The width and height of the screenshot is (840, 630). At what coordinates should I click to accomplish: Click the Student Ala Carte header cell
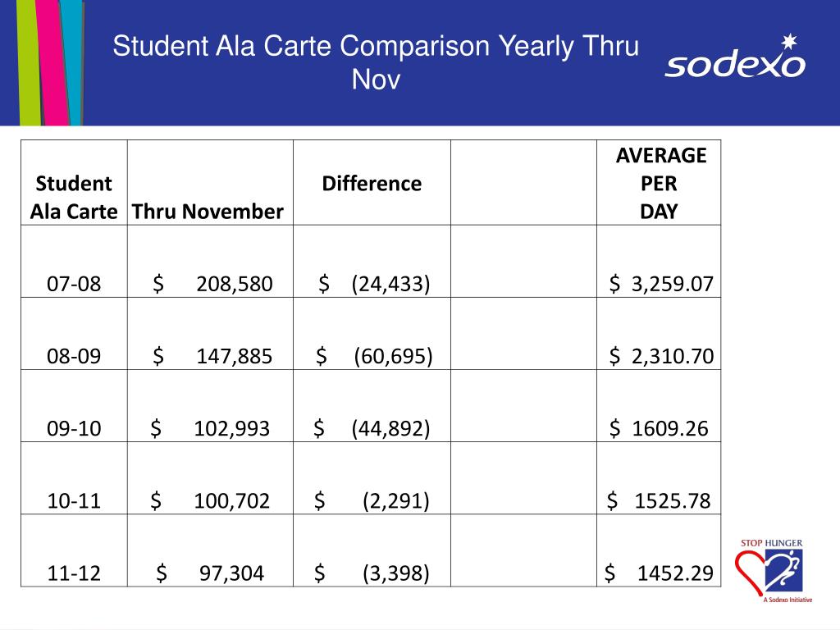74,183
